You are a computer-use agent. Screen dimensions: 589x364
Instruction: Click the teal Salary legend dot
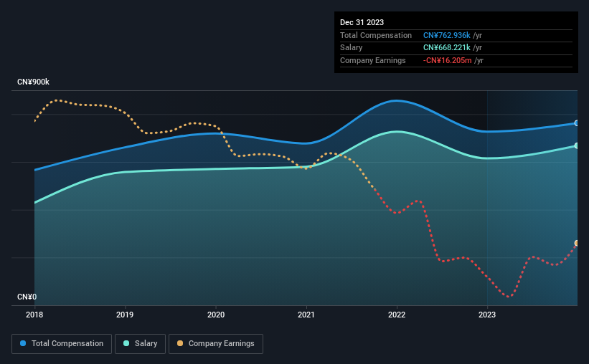coord(126,343)
